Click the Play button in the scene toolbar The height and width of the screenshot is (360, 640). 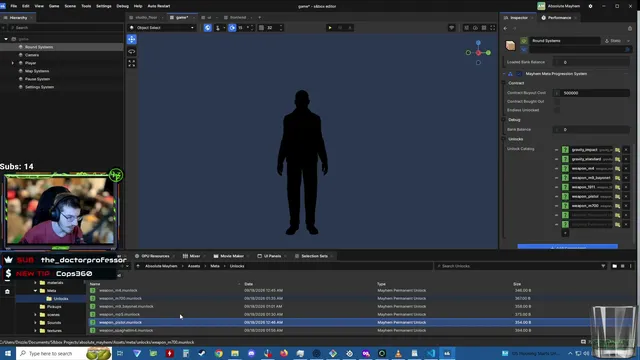point(330,28)
